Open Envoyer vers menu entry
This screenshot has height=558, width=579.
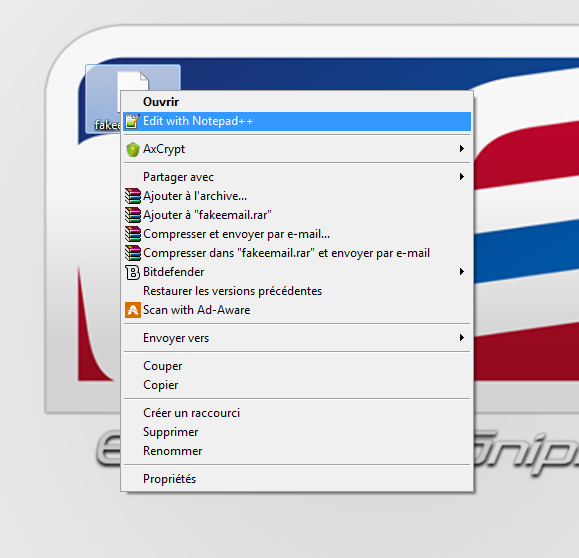click(297, 338)
